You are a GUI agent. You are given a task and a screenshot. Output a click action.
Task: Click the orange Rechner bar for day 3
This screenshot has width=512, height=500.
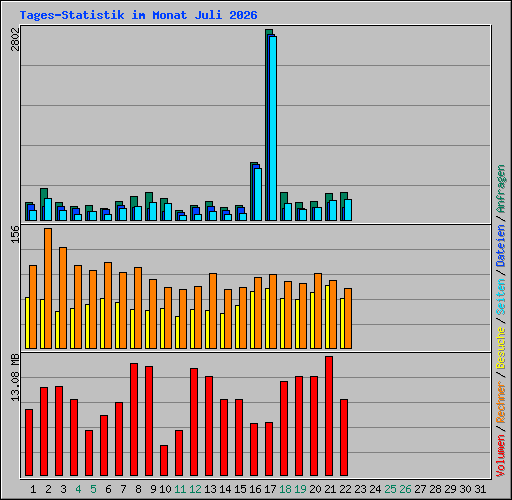[x=63, y=298]
